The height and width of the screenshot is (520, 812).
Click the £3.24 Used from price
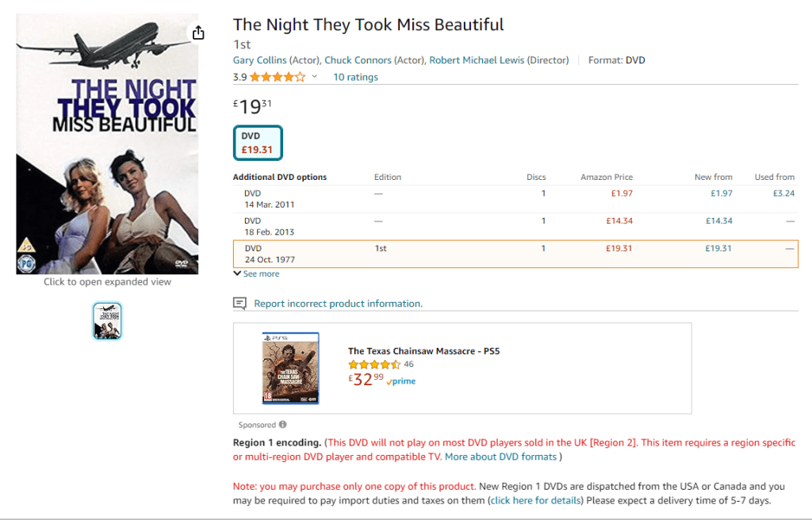coord(783,193)
